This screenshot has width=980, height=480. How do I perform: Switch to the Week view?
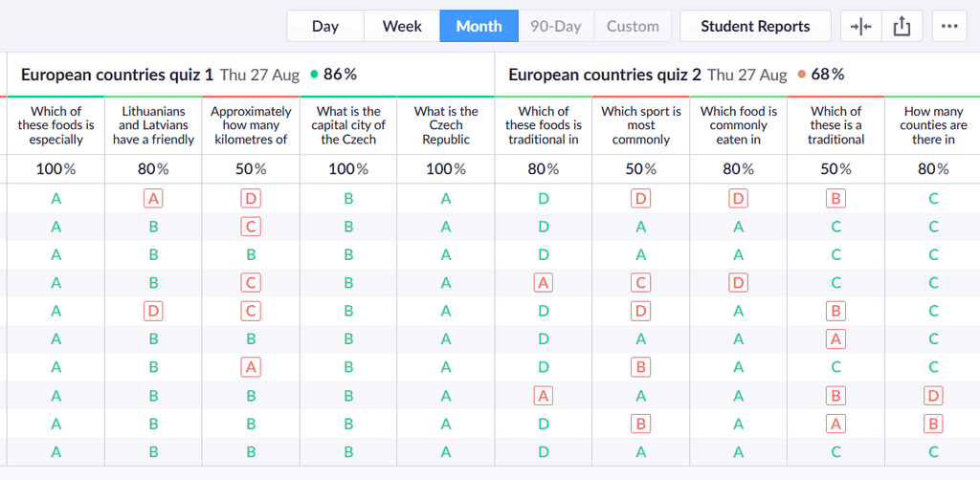click(x=402, y=26)
